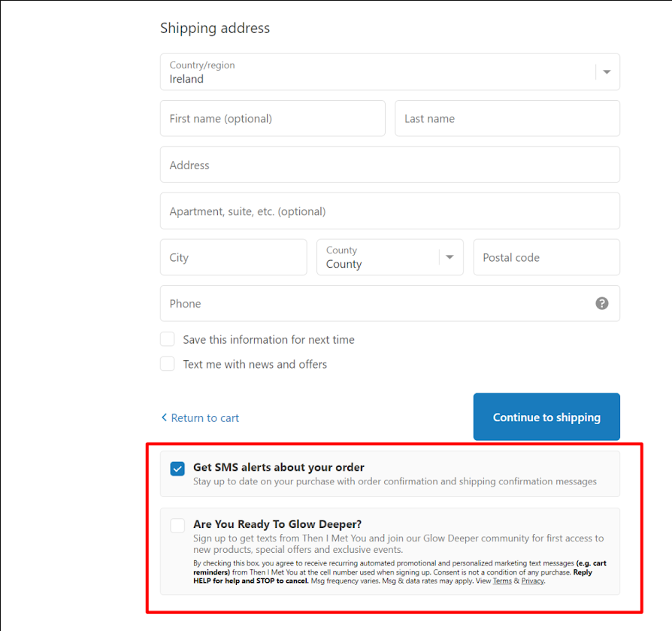Select the Ireland country value

pyautogui.click(x=186, y=79)
